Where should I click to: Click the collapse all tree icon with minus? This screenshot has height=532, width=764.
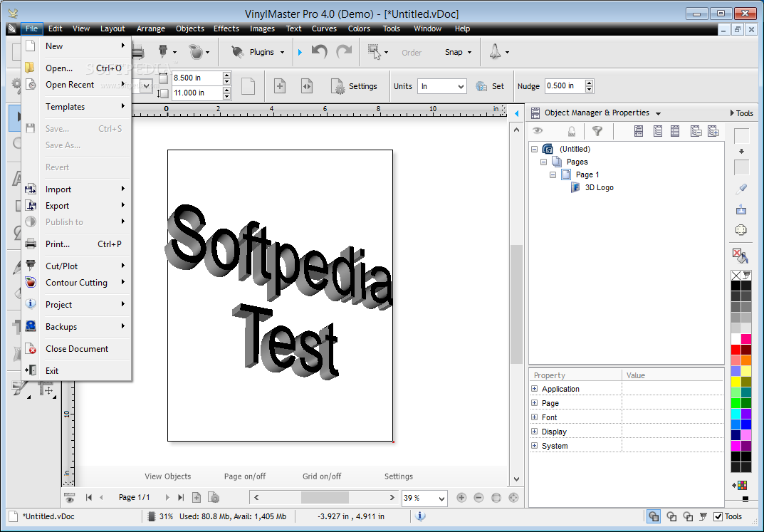(x=696, y=130)
